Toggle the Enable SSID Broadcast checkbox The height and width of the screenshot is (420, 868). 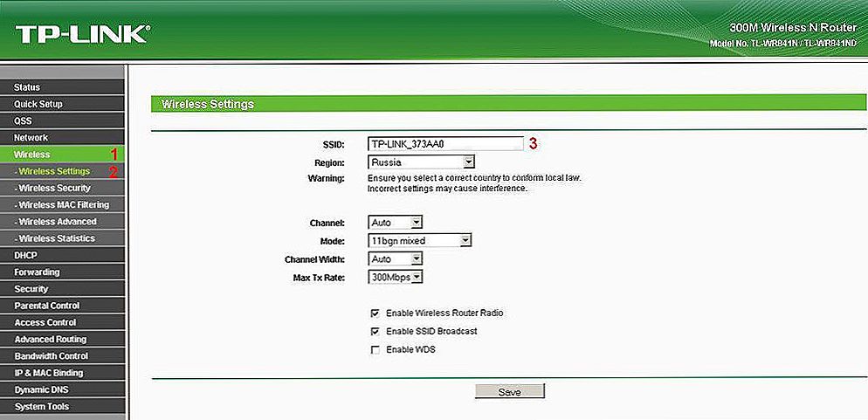tap(375, 332)
